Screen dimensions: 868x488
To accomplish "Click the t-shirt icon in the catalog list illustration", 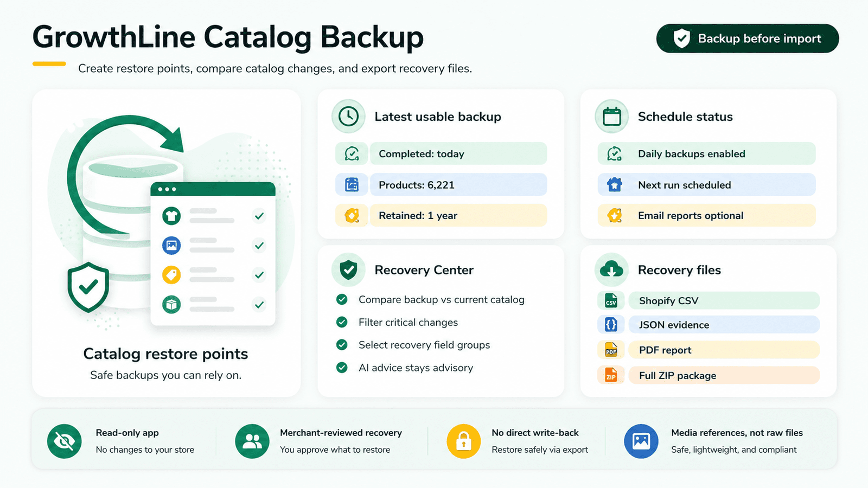I will point(171,216).
